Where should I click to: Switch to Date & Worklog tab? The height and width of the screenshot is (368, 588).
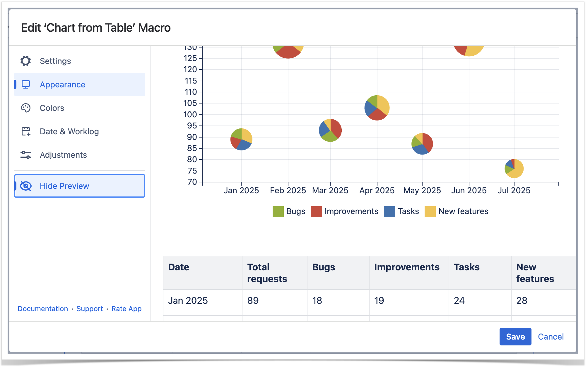click(x=69, y=131)
